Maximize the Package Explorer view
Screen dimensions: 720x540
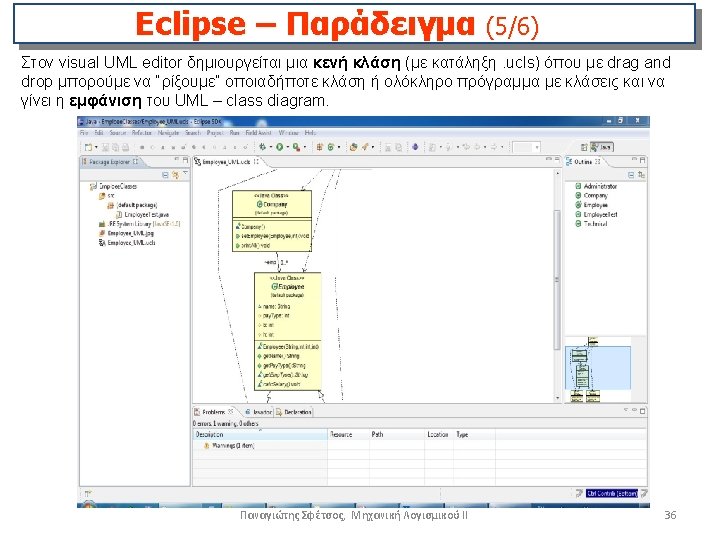[x=186, y=160]
